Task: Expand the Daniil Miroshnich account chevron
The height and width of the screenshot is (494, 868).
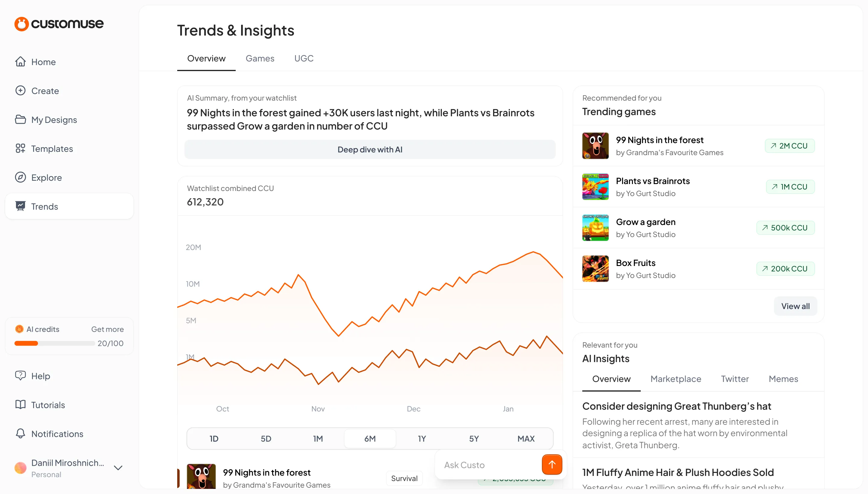Action: pyautogui.click(x=118, y=468)
